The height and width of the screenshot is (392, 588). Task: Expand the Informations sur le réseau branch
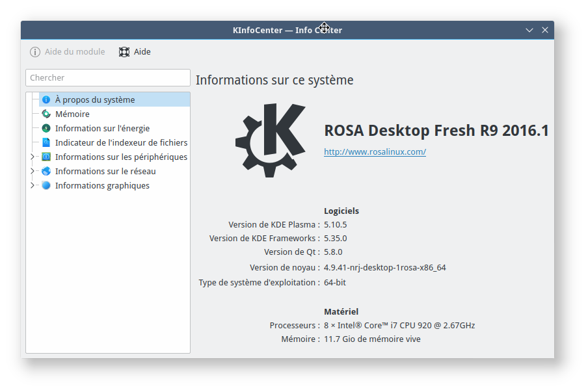[x=33, y=171]
